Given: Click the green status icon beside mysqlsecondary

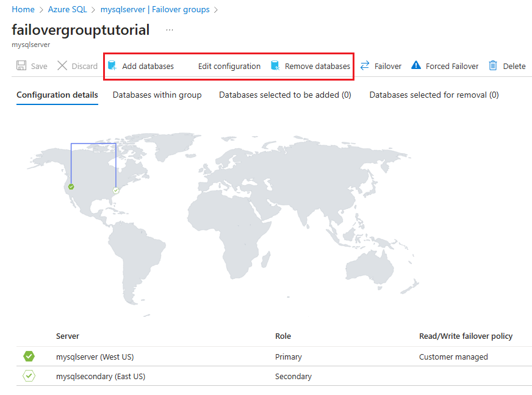Looking at the screenshot, I should [x=28, y=376].
